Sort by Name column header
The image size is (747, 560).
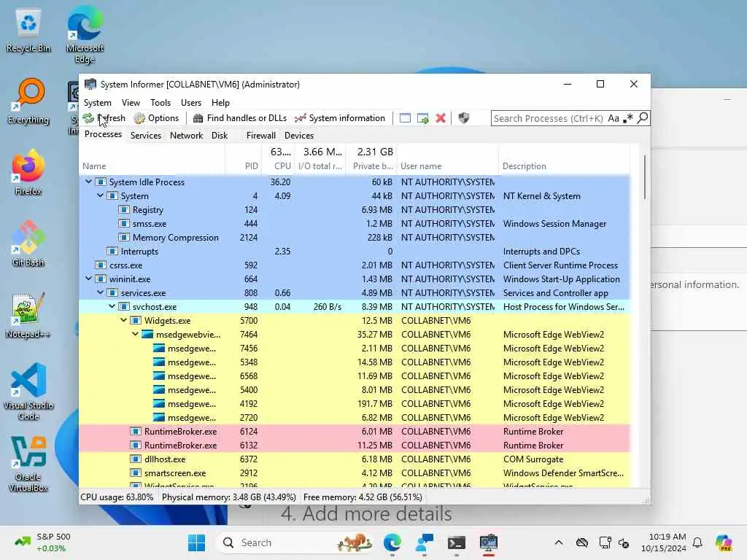click(152, 166)
